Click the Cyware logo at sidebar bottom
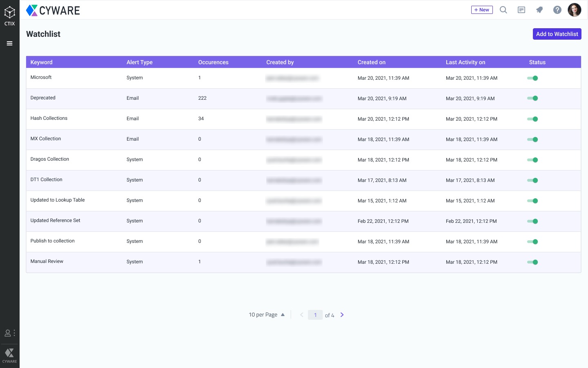The image size is (588, 368). pyautogui.click(x=9, y=355)
